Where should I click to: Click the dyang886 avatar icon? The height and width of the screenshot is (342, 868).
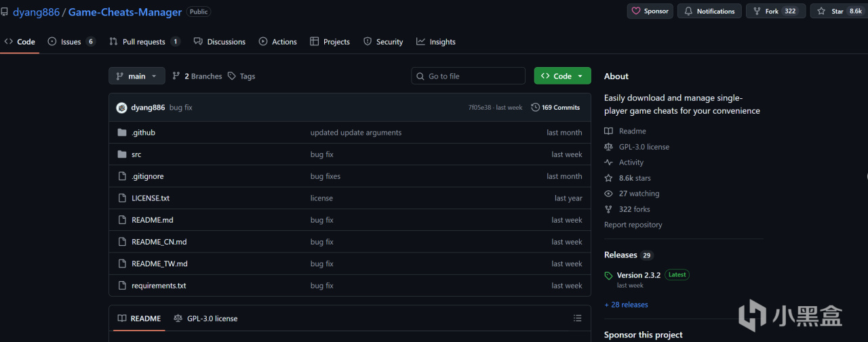122,108
